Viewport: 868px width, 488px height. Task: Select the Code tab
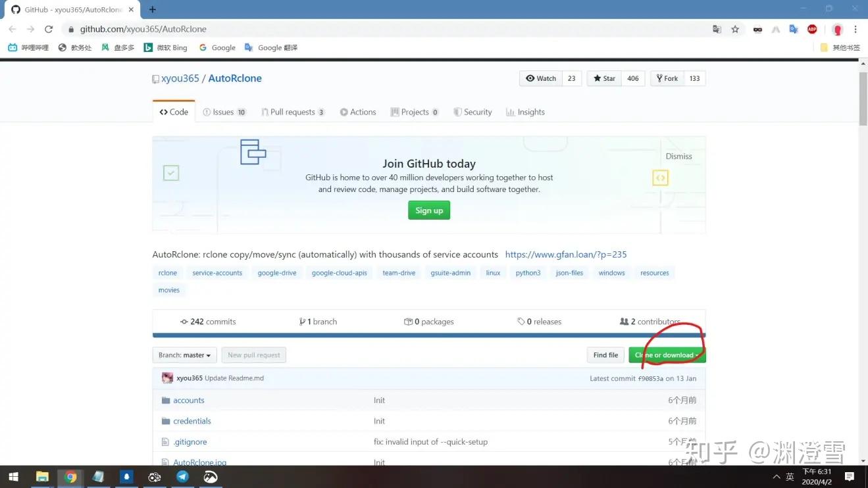coord(174,112)
